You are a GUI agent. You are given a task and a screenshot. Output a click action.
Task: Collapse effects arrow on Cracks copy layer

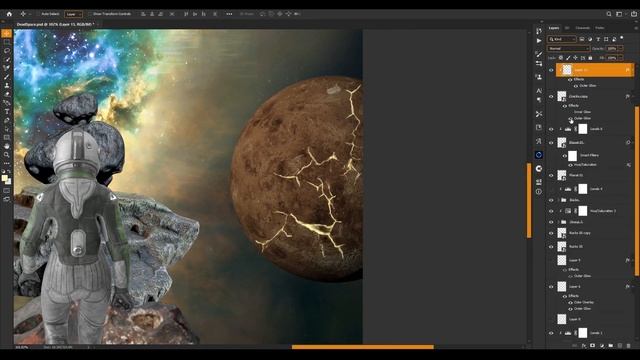(x=633, y=97)
